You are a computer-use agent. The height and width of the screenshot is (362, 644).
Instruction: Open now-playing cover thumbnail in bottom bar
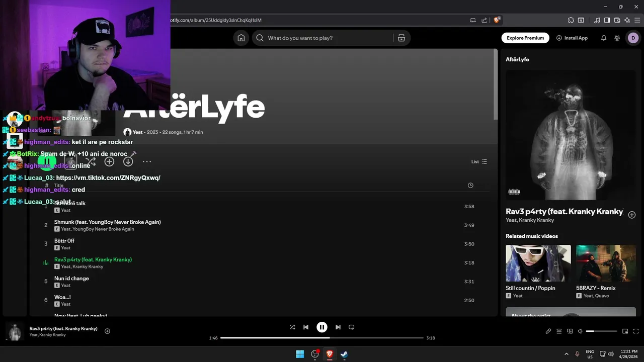click(15, 331)
